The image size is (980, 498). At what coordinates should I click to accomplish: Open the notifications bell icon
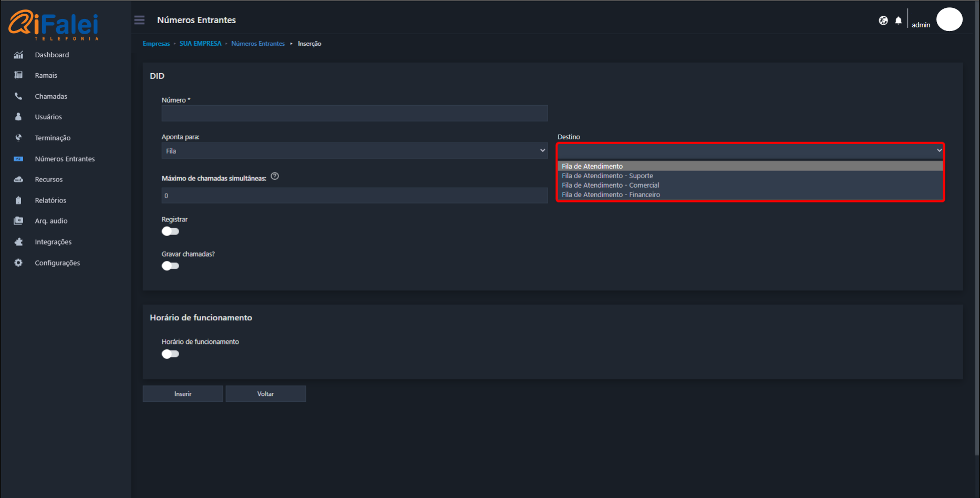click(899, 21)
